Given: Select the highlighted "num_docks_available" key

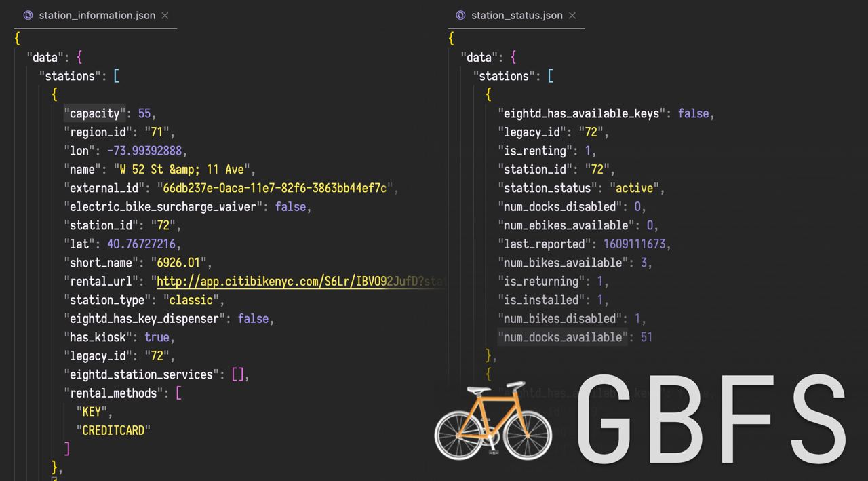Looking at the screenshot, I should tap(562, 337).
